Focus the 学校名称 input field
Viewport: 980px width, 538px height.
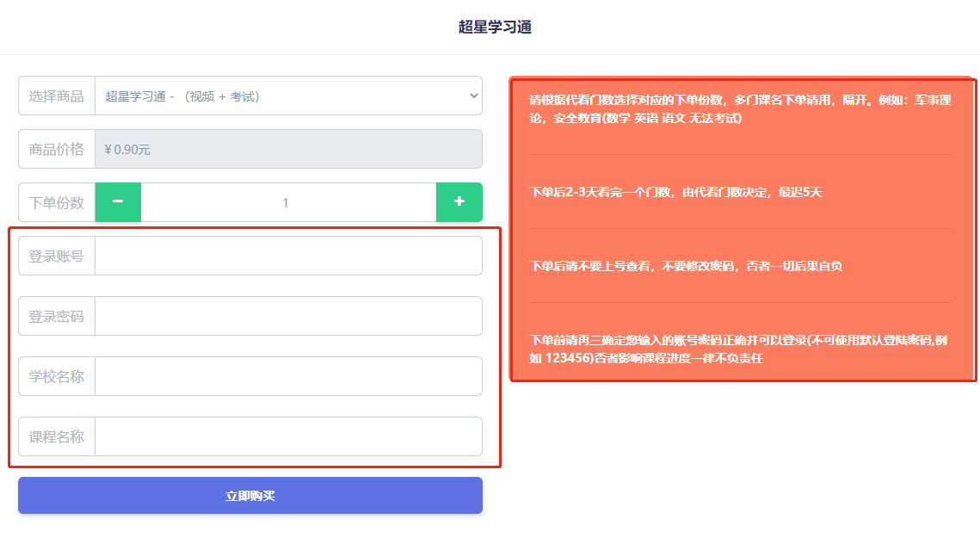tap(288, 376)
